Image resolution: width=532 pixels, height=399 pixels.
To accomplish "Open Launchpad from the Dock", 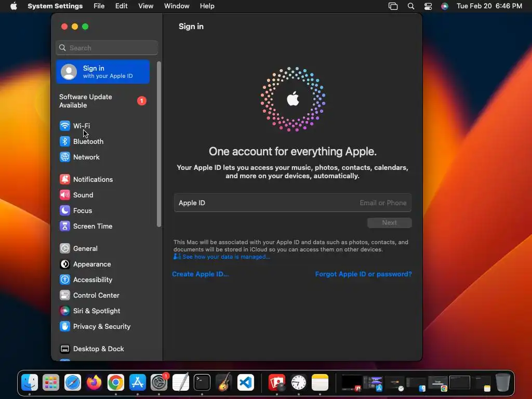I will [51, 382].
